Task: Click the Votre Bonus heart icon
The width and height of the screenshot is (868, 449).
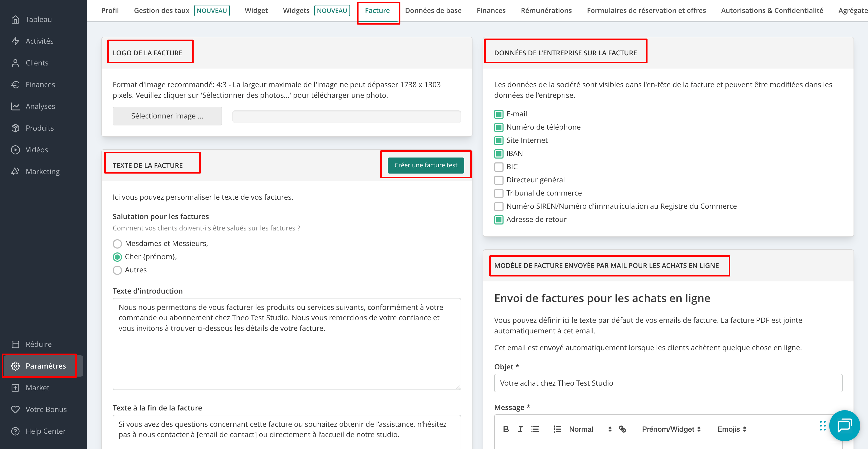Action: pos(15,410)
